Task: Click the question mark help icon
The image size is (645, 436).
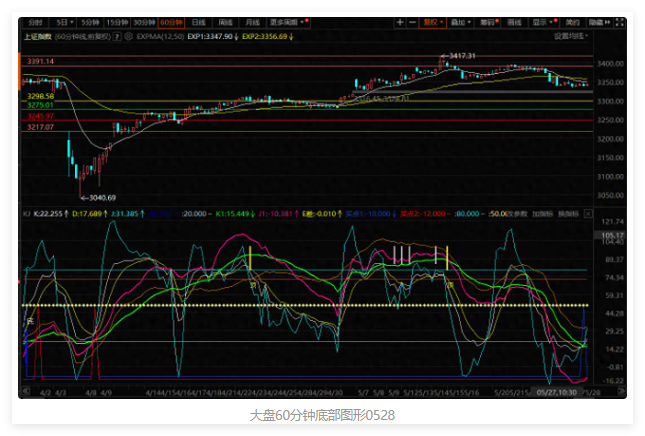Action: [x=117, y=37]
